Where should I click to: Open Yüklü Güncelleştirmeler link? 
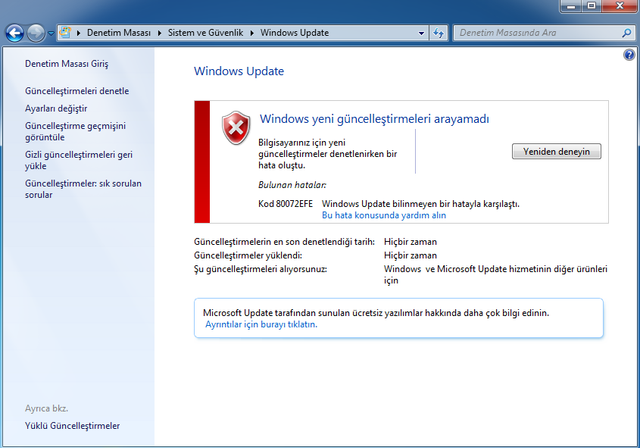[72, 426]
